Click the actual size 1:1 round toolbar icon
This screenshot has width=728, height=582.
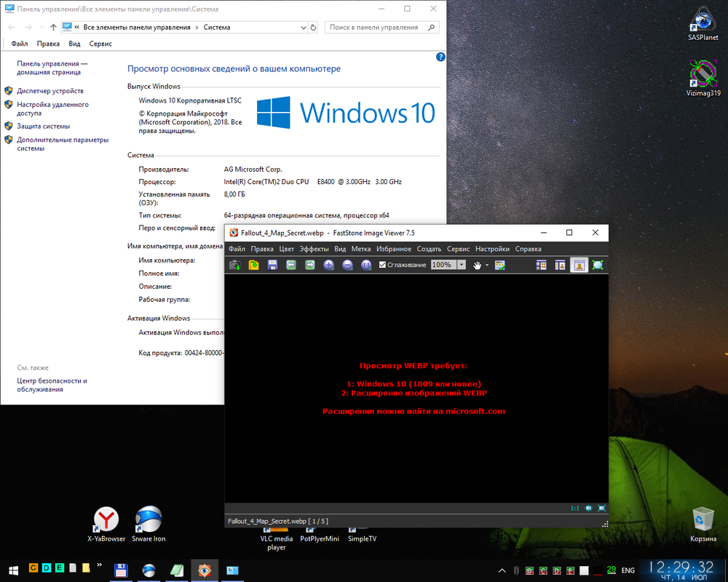pyautogui.click(x=366, y=265)
